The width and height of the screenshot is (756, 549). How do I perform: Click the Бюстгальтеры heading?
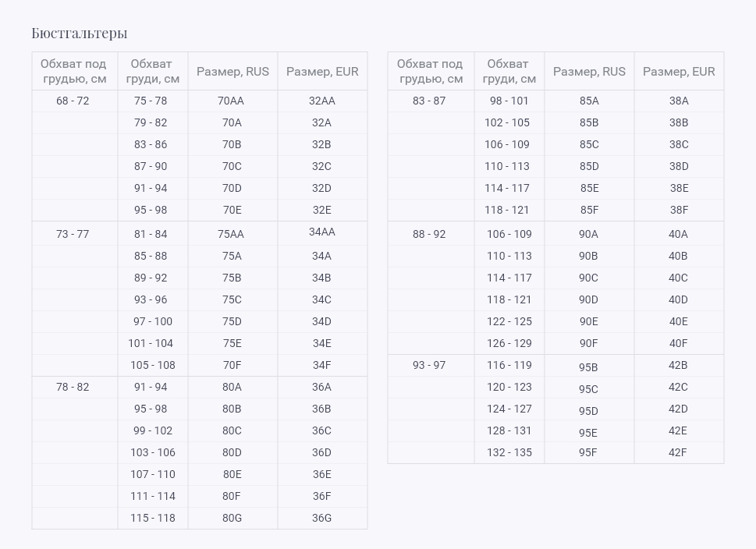80,34
